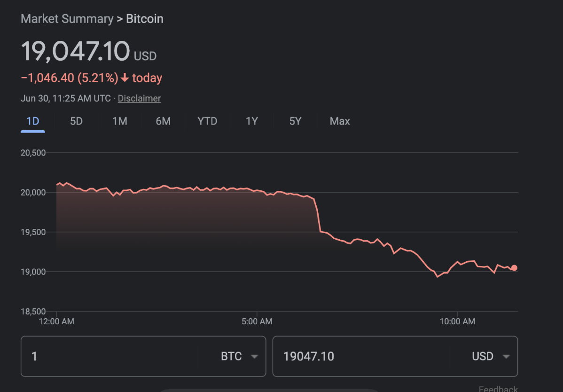Click the current price dot on chart

(x=514, y=268)
